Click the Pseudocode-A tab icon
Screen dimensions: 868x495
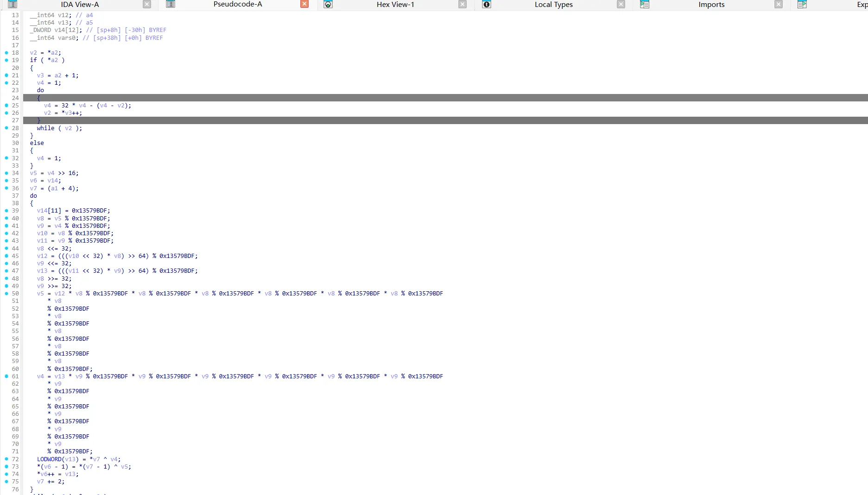pyautogui.click(x=171, y=5)
